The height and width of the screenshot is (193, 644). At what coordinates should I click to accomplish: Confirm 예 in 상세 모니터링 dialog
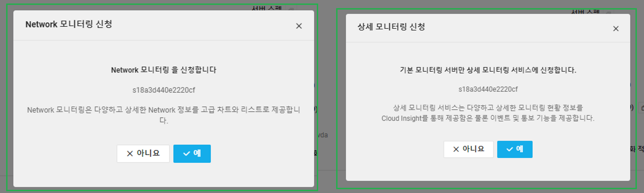(x=514, y=149)
